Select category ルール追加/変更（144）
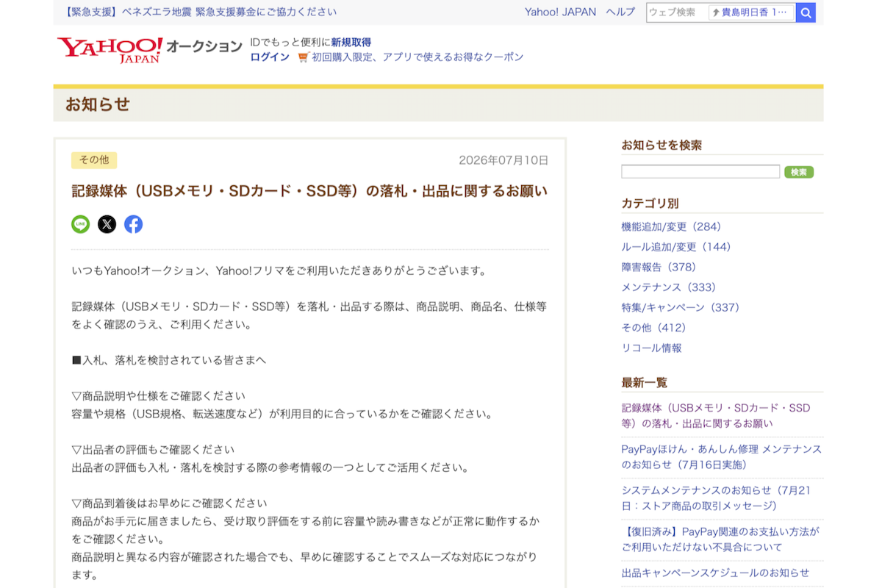This screenshot has width=882, height=588. coord(679,247)
